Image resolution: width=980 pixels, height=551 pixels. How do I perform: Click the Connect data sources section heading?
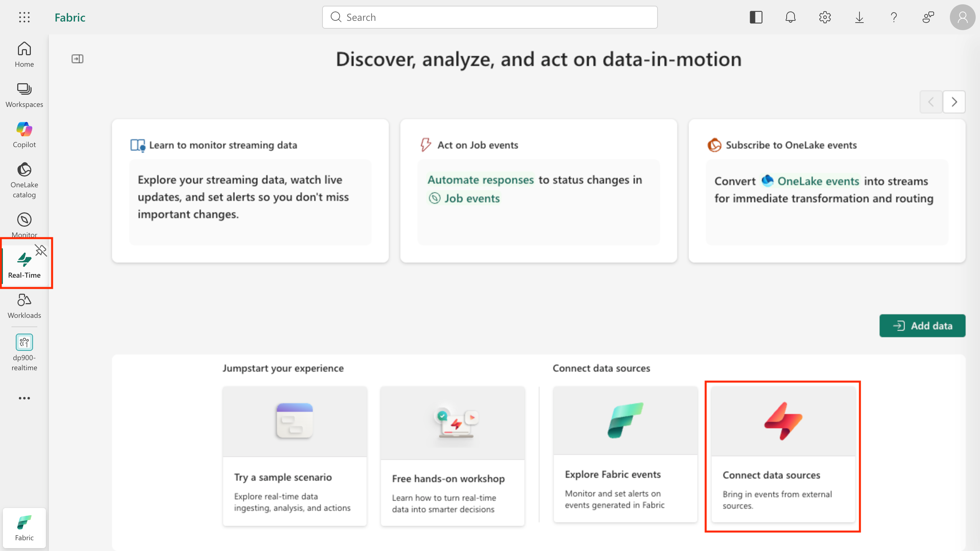[x=601, y=368]
